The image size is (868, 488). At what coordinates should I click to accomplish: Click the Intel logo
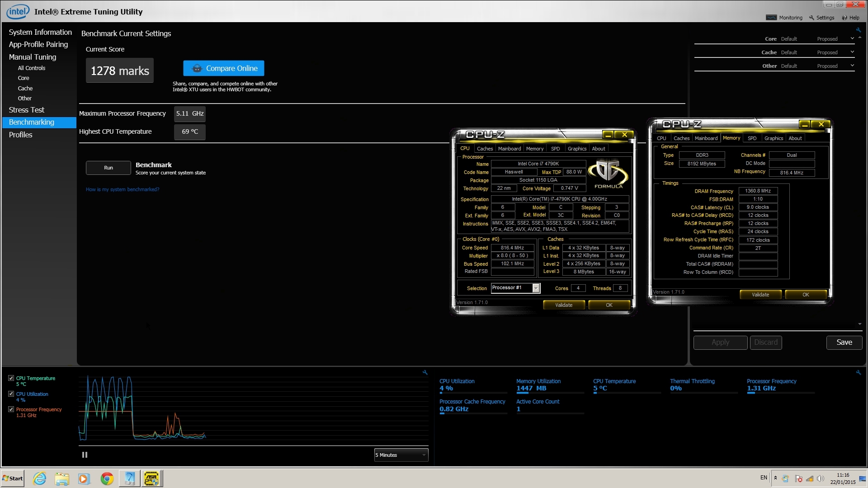pyautogui.click(x=18, y=12)
